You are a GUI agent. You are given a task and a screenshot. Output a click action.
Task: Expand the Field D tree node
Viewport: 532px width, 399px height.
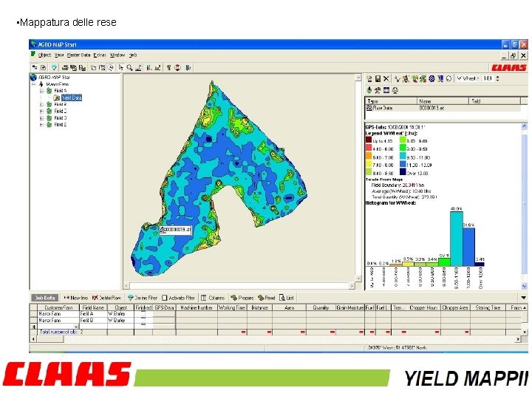pos(41,118)
